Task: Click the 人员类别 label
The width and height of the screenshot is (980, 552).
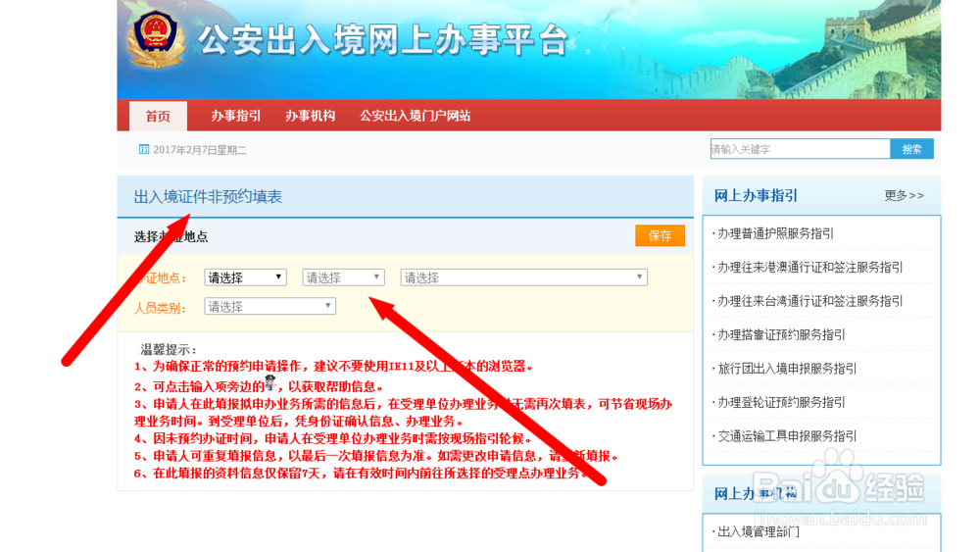Action: 160,308
